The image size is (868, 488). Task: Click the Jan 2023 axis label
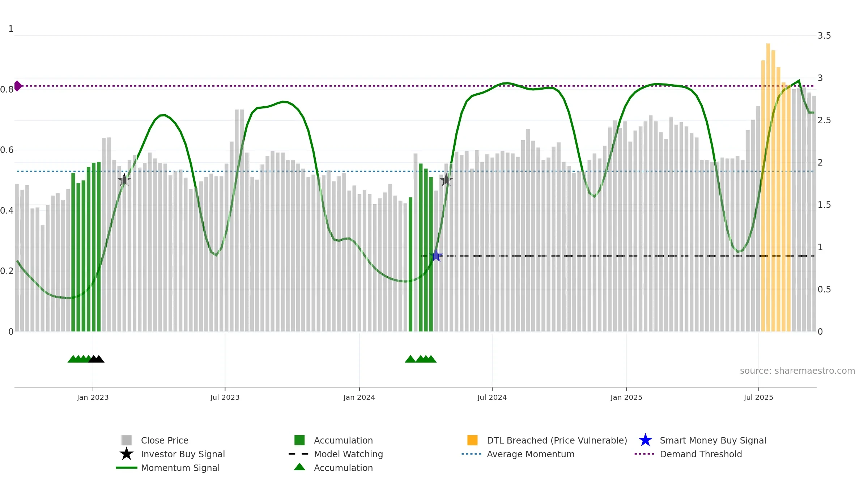click(x=93, y=398)
